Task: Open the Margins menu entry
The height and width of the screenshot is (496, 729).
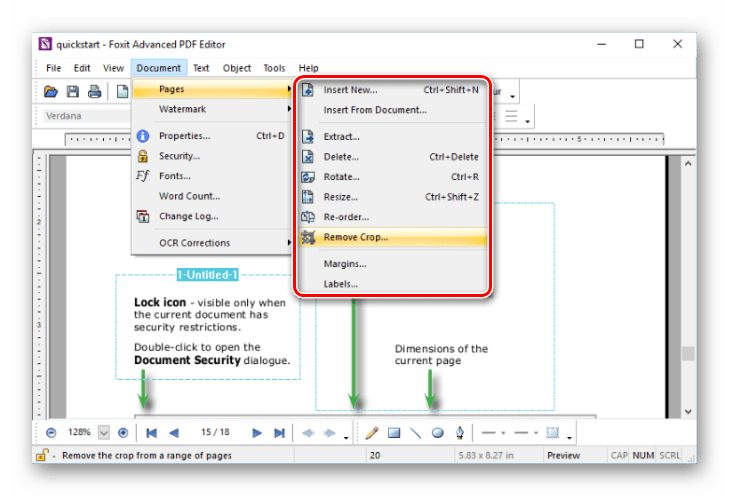Action: [392, 264]
